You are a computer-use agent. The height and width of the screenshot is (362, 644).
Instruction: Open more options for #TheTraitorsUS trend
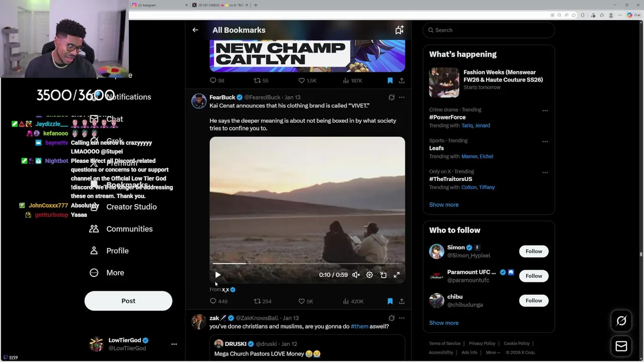point(545,172)
